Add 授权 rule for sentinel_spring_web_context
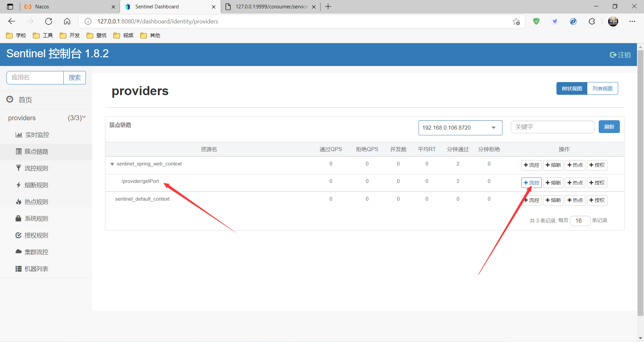The image size is (644, 342). pyautogui.click(x=597, y=165)
